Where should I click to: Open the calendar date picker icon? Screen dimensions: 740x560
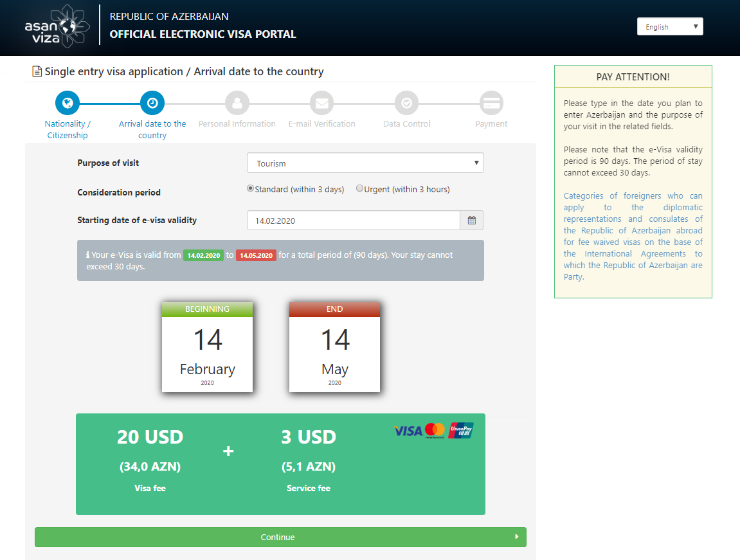tap(471, 221)
